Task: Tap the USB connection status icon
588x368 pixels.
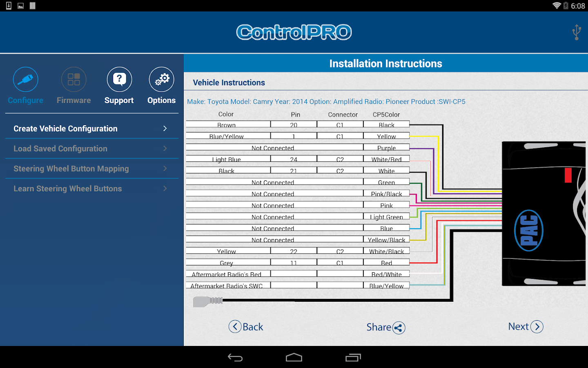Action: pyautogui.click(x=577, y=32)
